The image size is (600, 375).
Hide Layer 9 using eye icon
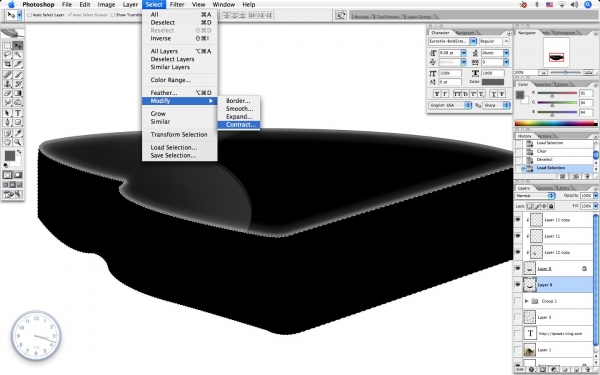[x=518, y=285]
